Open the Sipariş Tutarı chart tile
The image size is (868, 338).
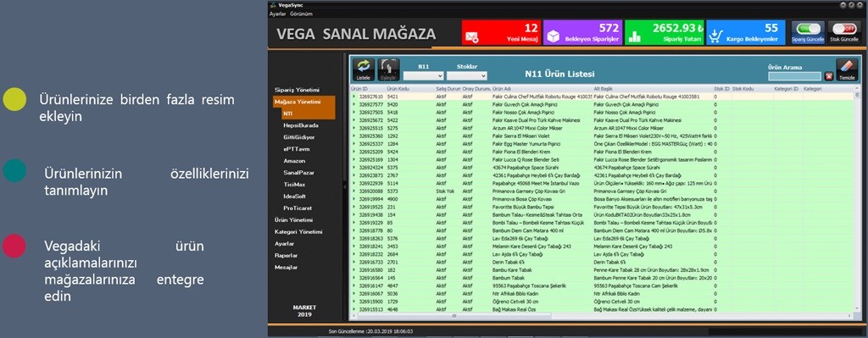(x=665, y=33)
